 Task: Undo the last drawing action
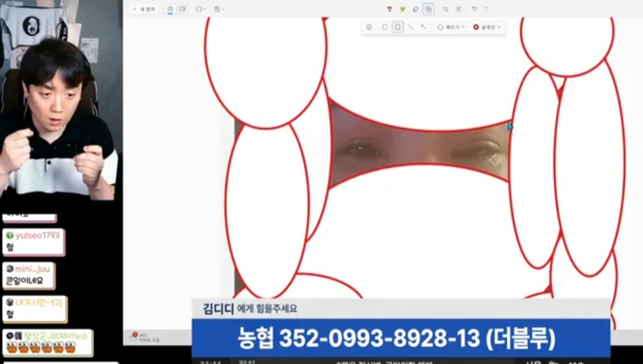tap(474, 9)
